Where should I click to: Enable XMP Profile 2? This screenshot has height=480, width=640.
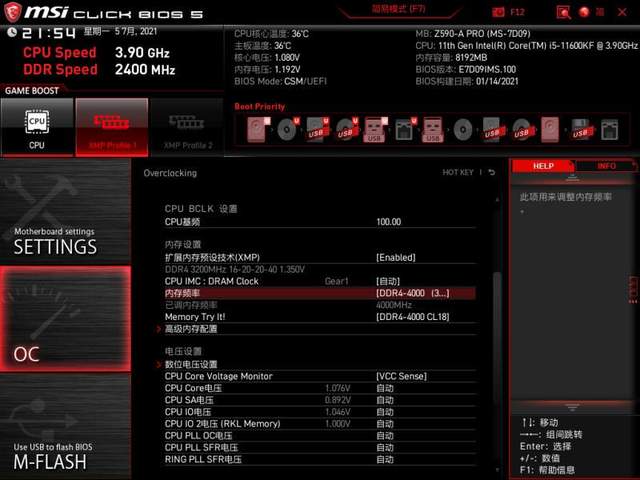[187, 127]
